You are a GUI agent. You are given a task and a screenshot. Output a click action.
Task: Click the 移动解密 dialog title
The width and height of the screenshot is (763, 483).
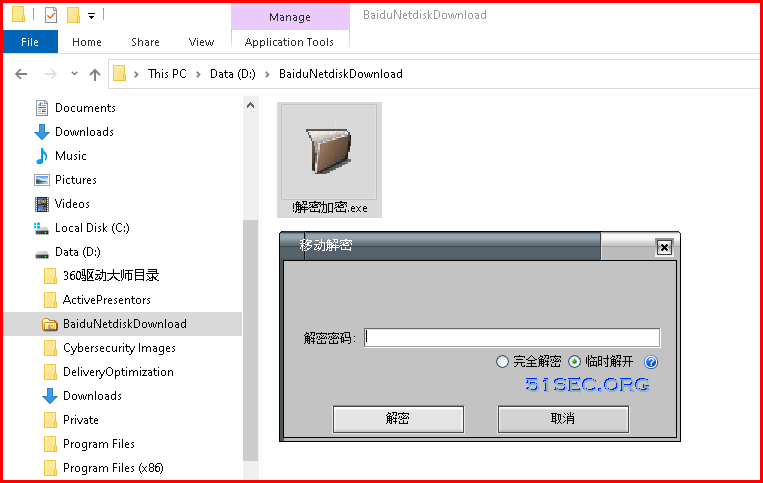(x=326, y=245)
